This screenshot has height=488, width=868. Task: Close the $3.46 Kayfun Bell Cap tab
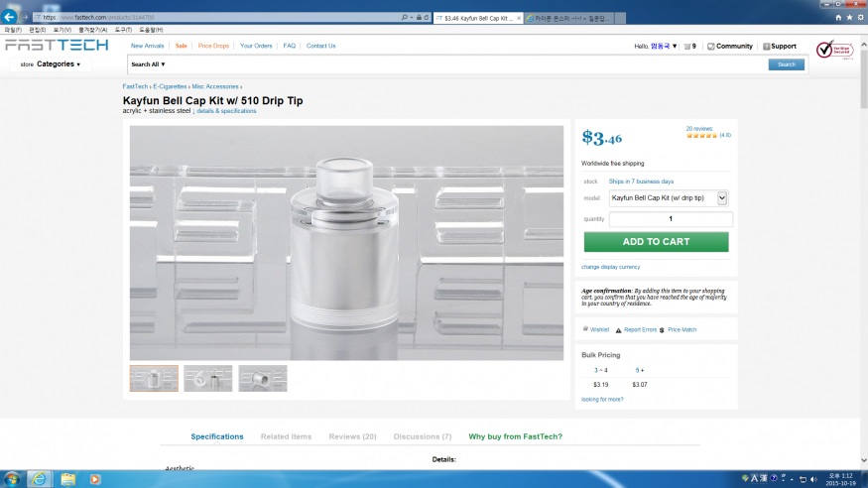tap(519, 18)
